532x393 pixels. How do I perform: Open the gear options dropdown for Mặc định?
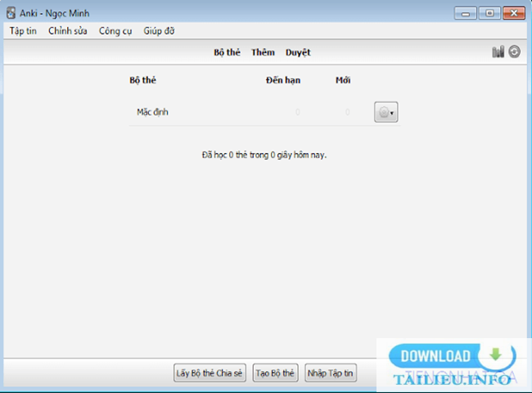point(385,112)
